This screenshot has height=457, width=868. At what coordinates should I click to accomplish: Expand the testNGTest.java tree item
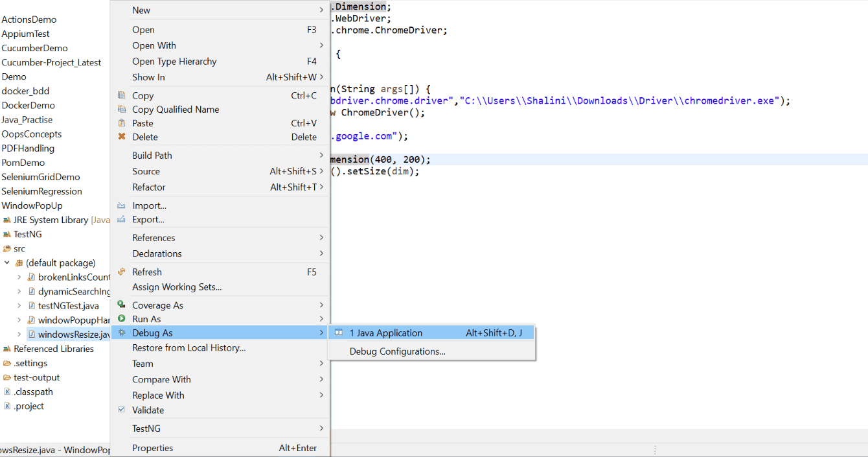pos(19,305)
